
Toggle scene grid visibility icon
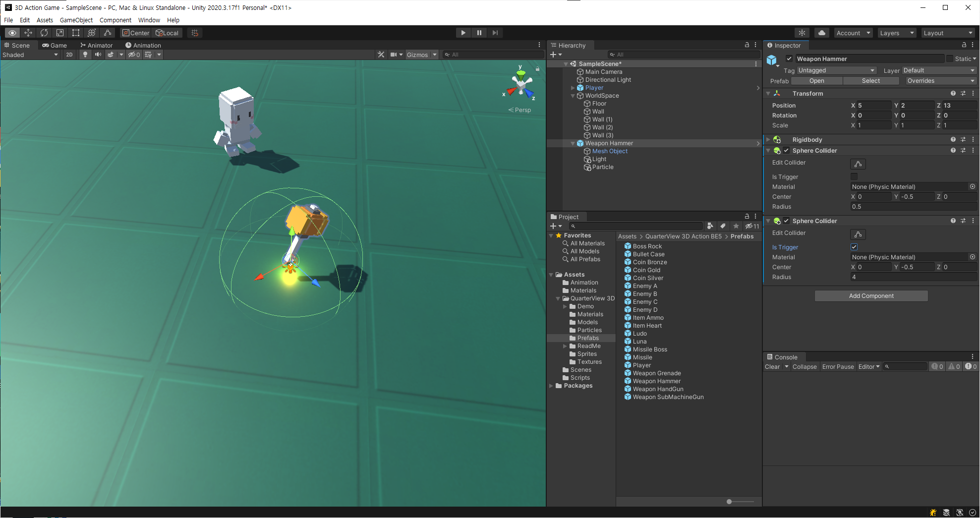148,55
